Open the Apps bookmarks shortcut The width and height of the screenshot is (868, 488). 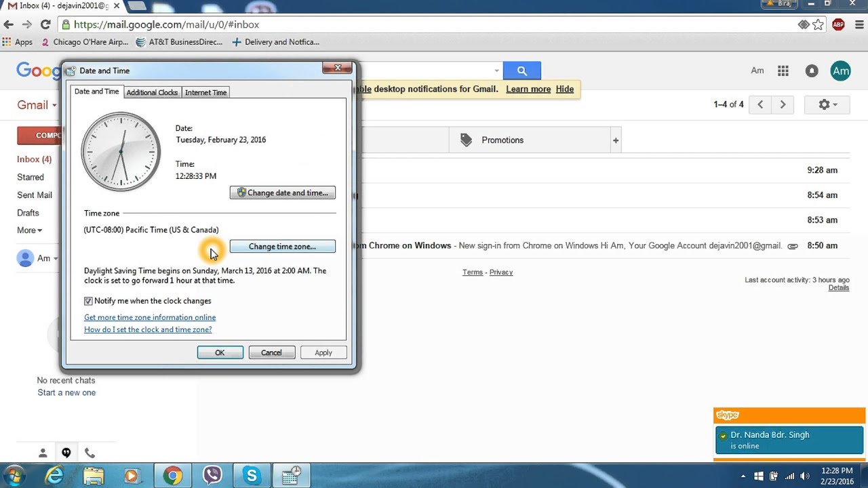pos(18,42)
